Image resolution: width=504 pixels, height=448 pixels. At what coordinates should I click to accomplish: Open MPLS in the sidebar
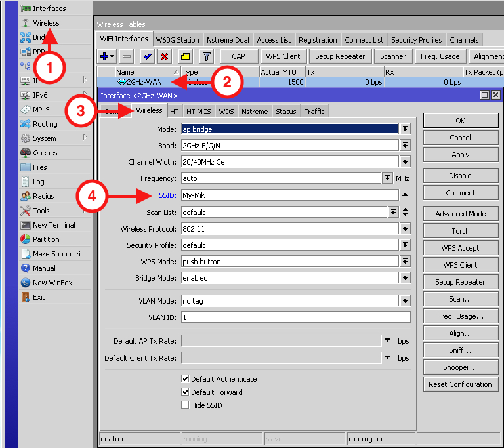tap(55, 110)
